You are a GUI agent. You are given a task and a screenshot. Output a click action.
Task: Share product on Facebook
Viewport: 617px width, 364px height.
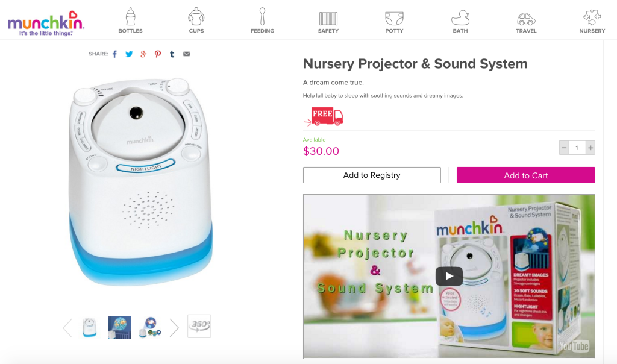(114, 54)
